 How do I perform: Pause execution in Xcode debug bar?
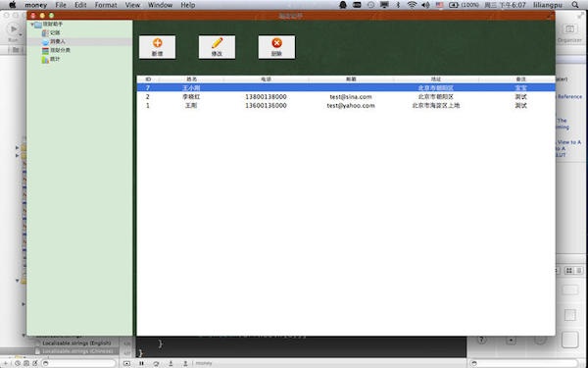141,363
